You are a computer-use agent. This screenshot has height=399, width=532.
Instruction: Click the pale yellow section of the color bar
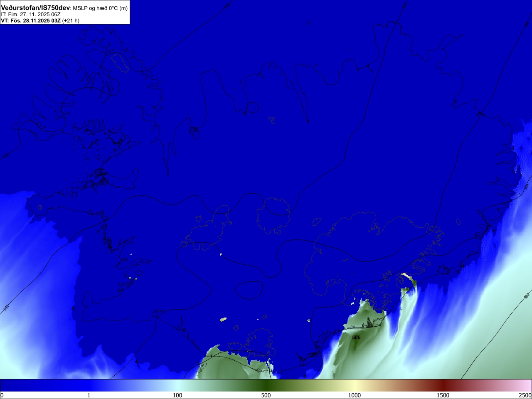355,385
